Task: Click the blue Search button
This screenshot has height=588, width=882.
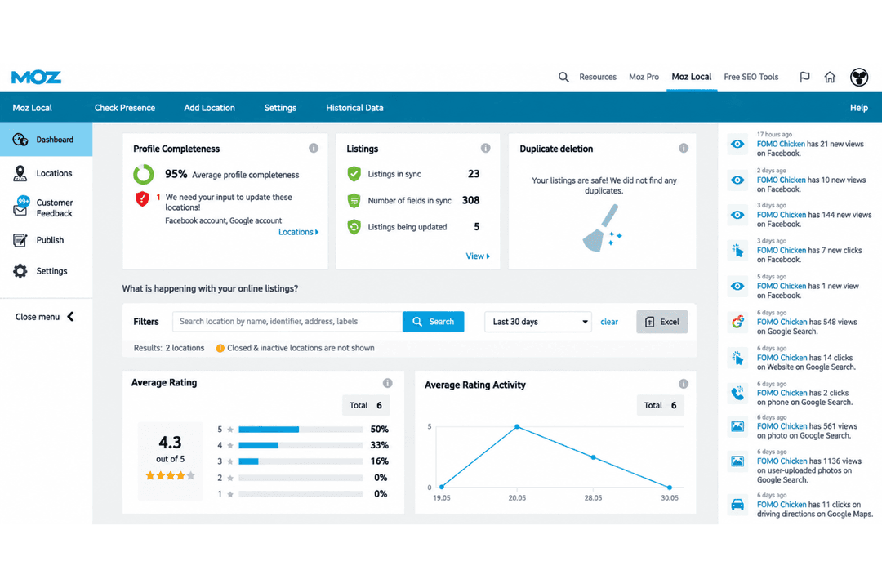Action: (x=433, y=322)
